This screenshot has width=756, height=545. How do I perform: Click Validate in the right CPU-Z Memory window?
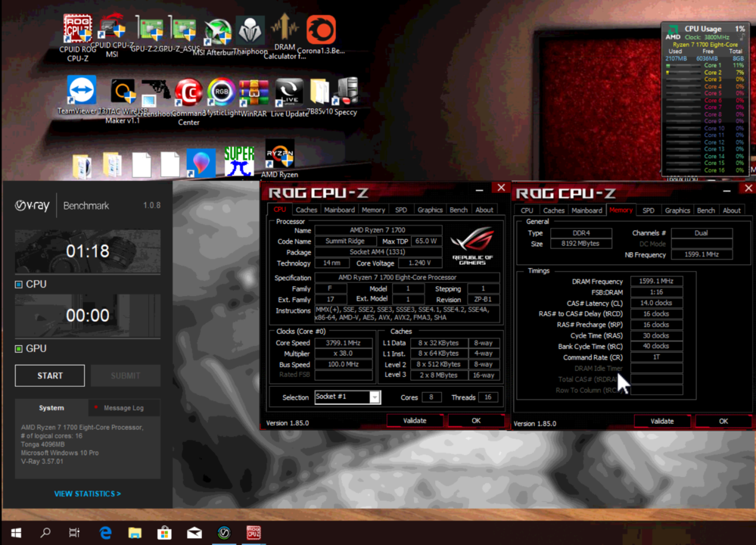point(662,421)
